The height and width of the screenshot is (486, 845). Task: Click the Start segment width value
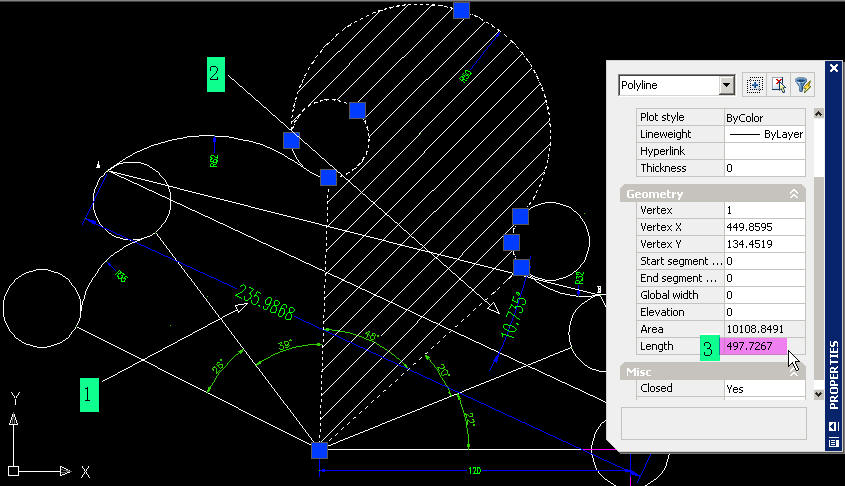[x=765, y=261]
